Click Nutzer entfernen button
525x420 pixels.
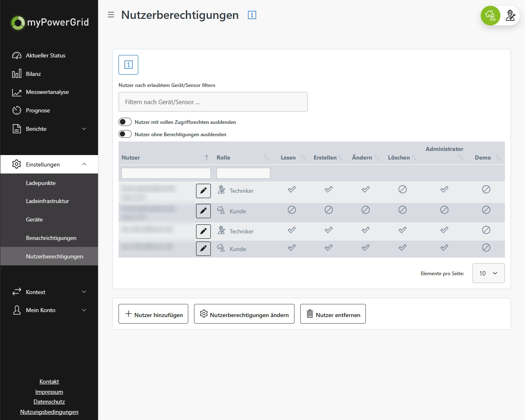pos(333,314)
